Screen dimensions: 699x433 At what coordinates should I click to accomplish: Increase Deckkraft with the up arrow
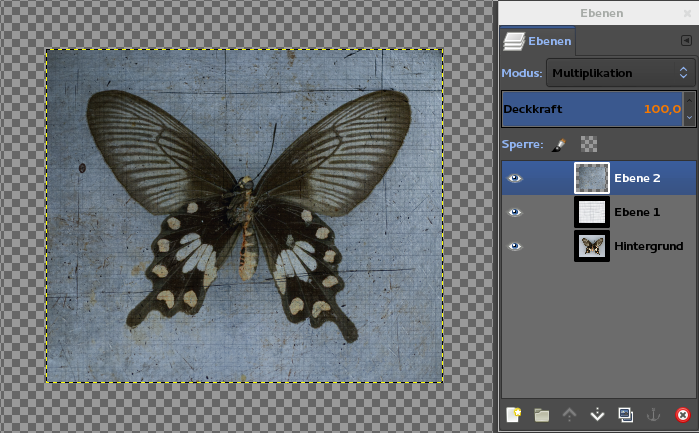(688, 101)
